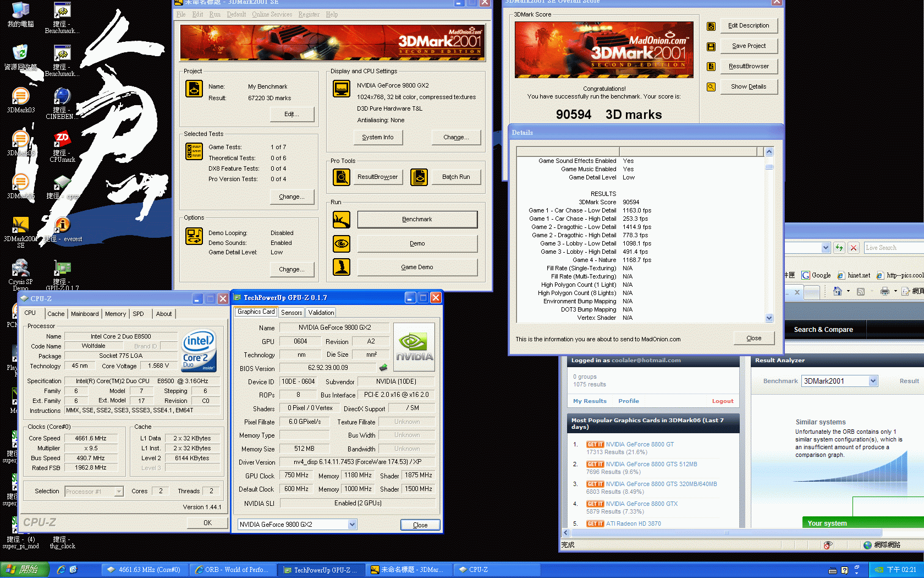The width and height of the screenshot is (924, 578).
Task: Click the Batch Run button
Action: click(x=456, y=177)
